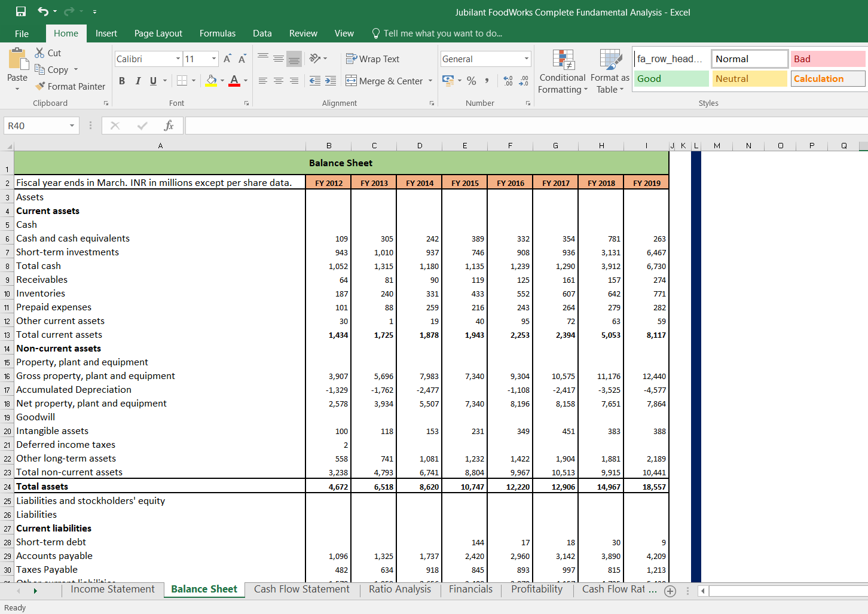Apply the Calculation cell style

point(828,78)
